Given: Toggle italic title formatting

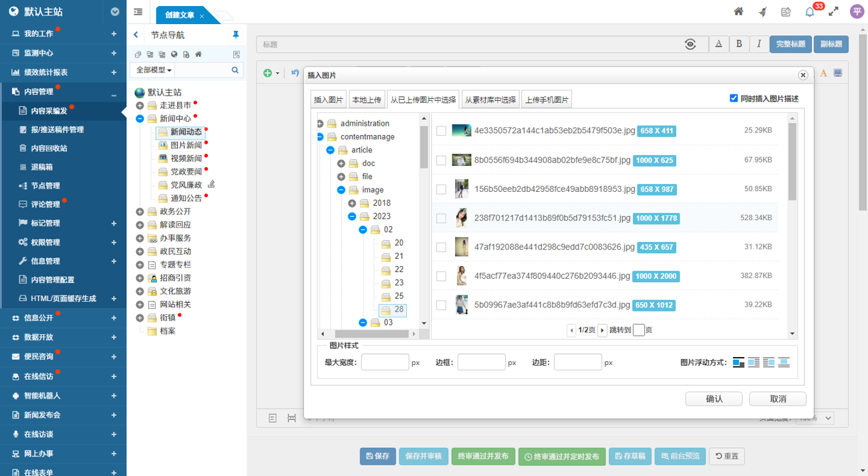Looking at the screenshot, I should (758, 44).
